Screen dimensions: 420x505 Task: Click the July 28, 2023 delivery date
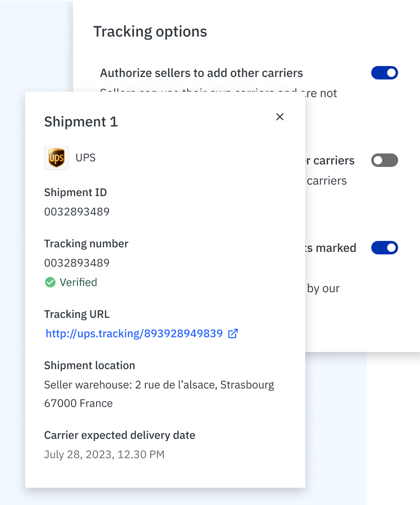[104, 455]
